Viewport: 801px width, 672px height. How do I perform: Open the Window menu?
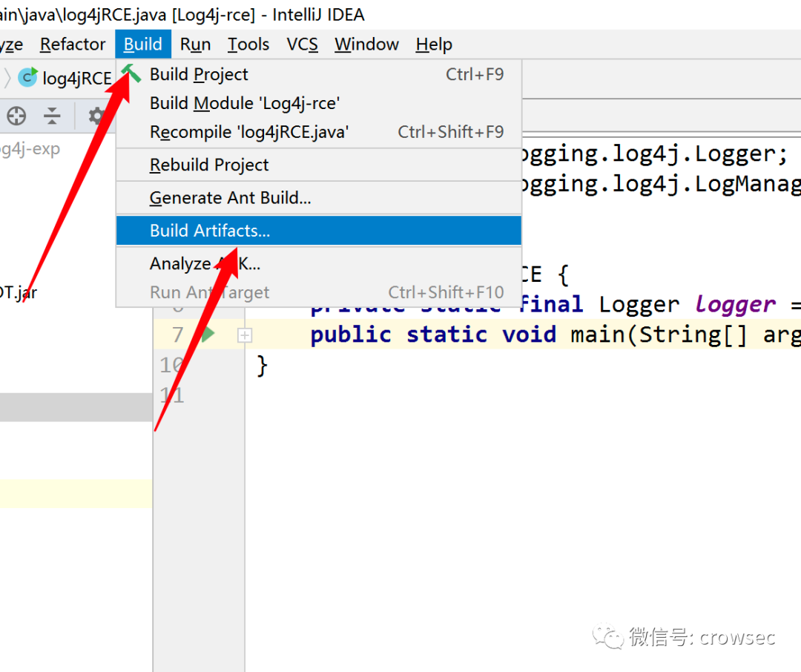tap(366, 45)
